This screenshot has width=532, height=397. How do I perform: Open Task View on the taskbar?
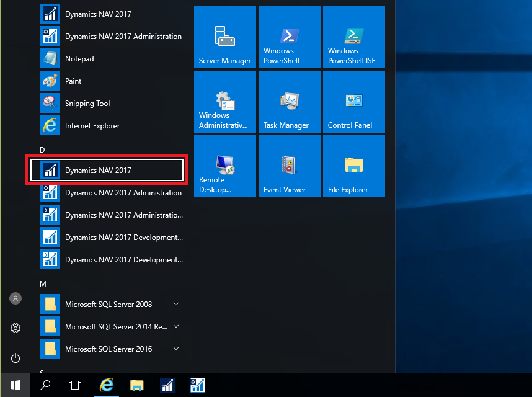pos(75,385)
